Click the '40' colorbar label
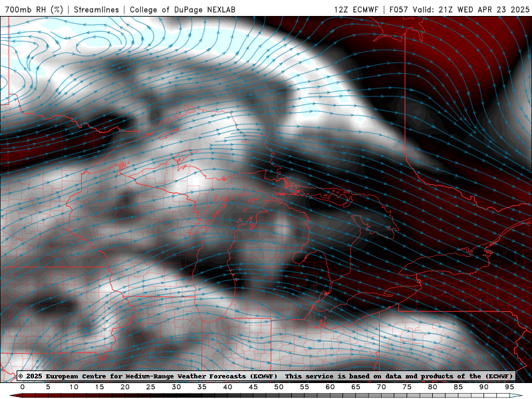532x399 pixels. pos(227,387)
